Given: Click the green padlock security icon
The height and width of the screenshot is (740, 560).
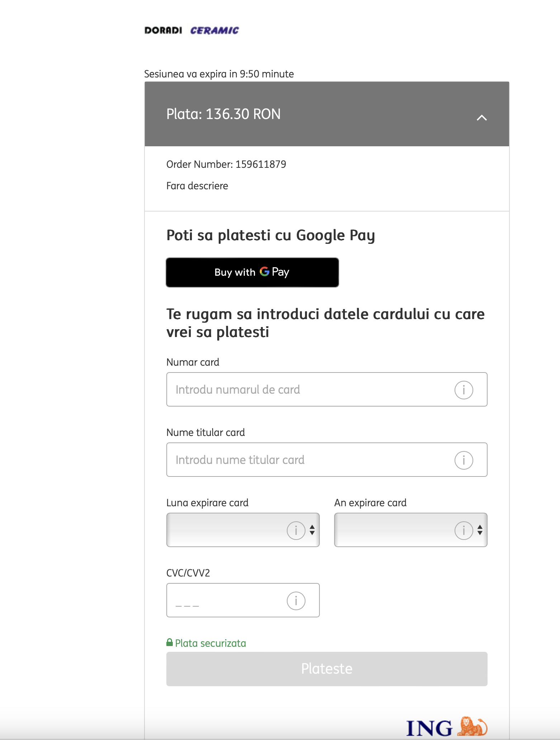Looking at the screenshot, I should [170, 642].
